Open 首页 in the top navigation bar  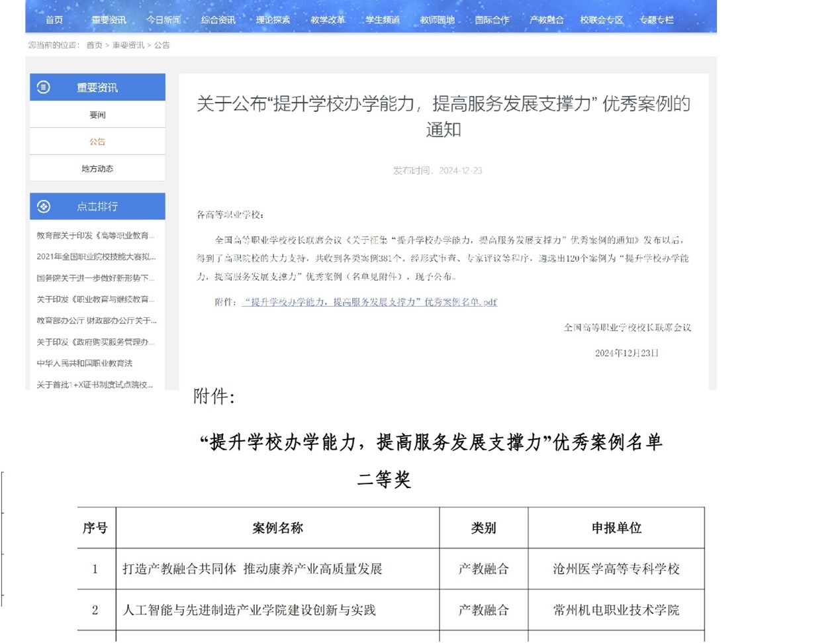(54, 20)
